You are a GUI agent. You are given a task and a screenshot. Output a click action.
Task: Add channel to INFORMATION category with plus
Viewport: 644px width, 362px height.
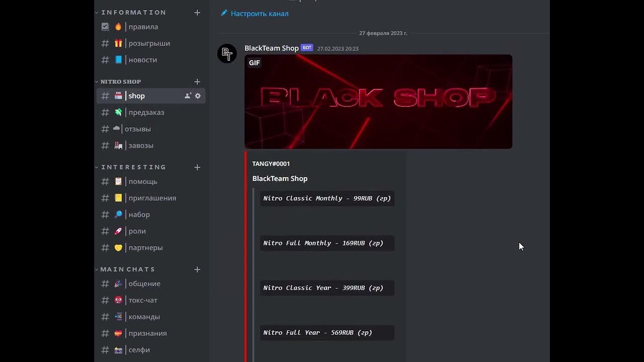197,13
